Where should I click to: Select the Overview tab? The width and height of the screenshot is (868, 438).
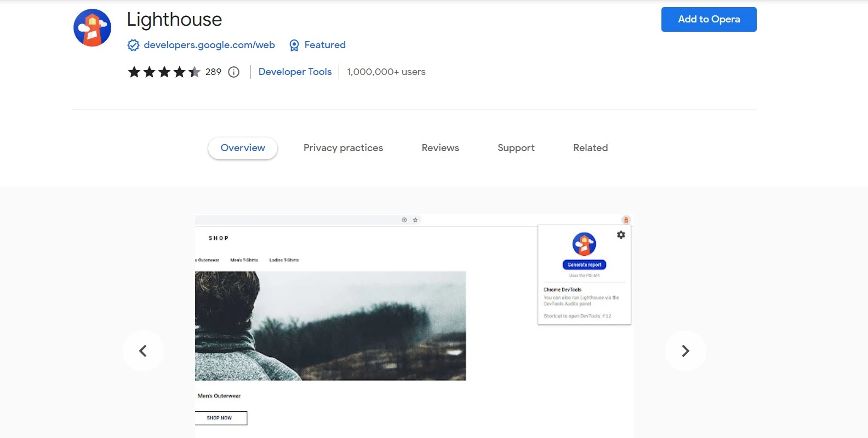[243, 148]
